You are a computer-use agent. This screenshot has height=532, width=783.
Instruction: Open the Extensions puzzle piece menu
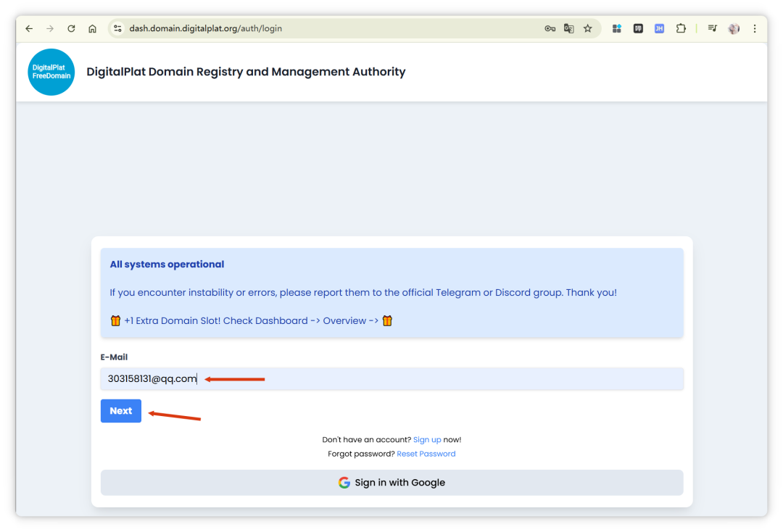point(681,28)
